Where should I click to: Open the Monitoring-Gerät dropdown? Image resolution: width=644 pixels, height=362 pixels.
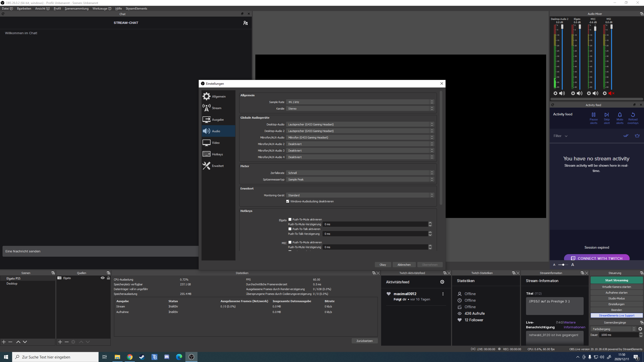[x=360, y=195]
